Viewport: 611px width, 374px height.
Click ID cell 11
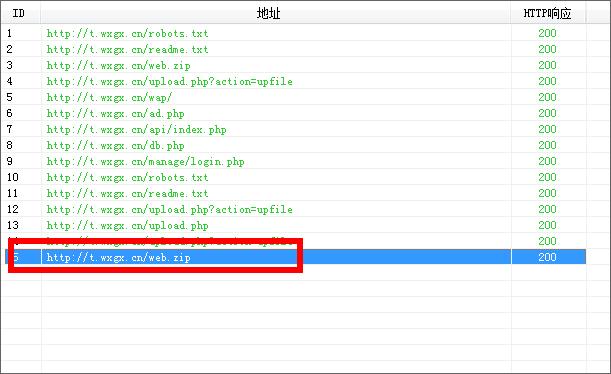pos(12,193)
